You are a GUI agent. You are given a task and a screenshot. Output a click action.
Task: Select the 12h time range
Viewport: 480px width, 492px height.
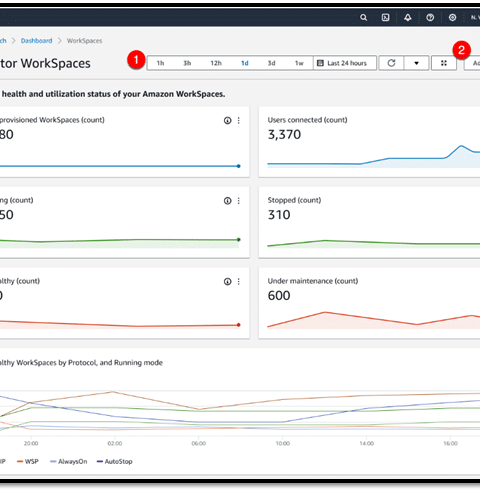point(216,63)
